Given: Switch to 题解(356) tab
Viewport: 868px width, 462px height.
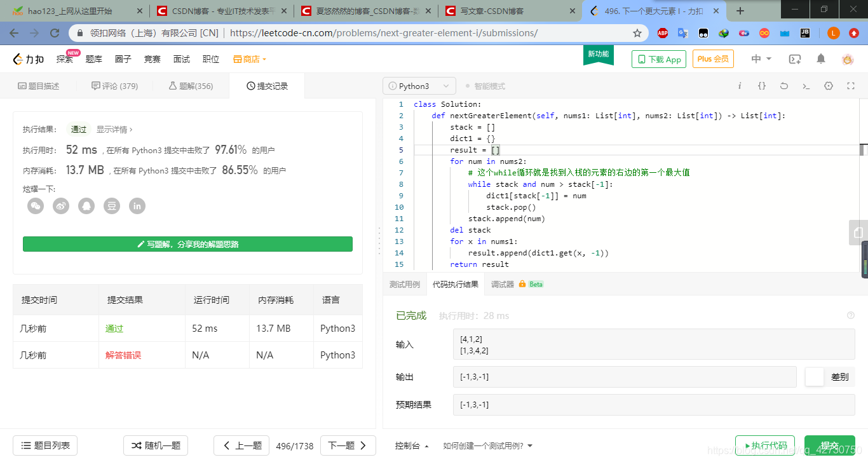Looking at the screenshot, I should 191,86.
